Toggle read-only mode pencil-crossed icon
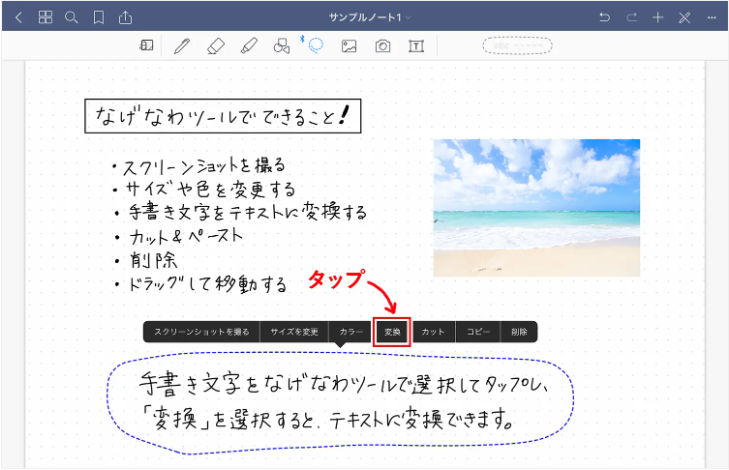This screenshot has width=729, height=470. [684, 18]
